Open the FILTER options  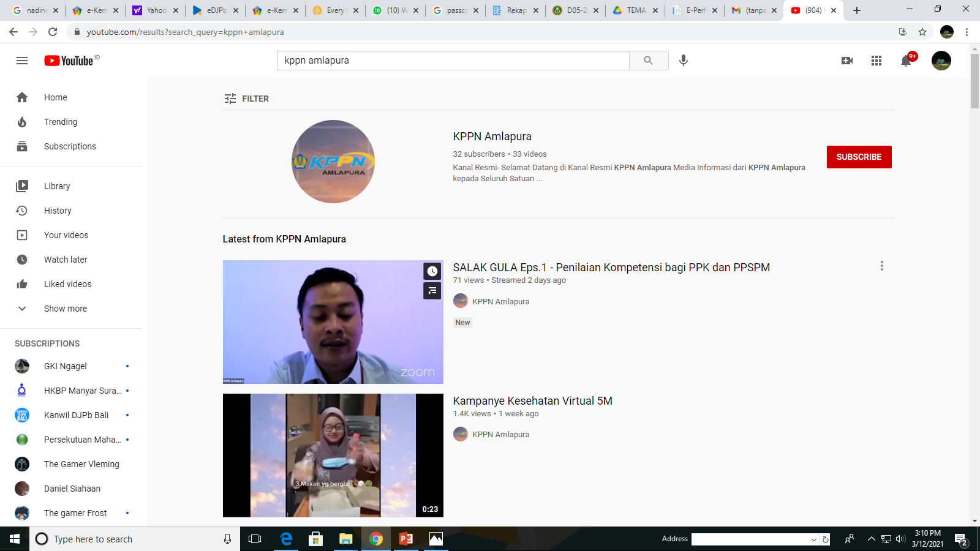click(246, 99)
